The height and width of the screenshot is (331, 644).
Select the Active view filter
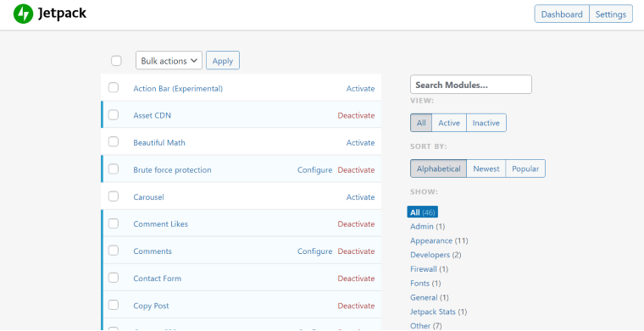(x=449, y=123)
